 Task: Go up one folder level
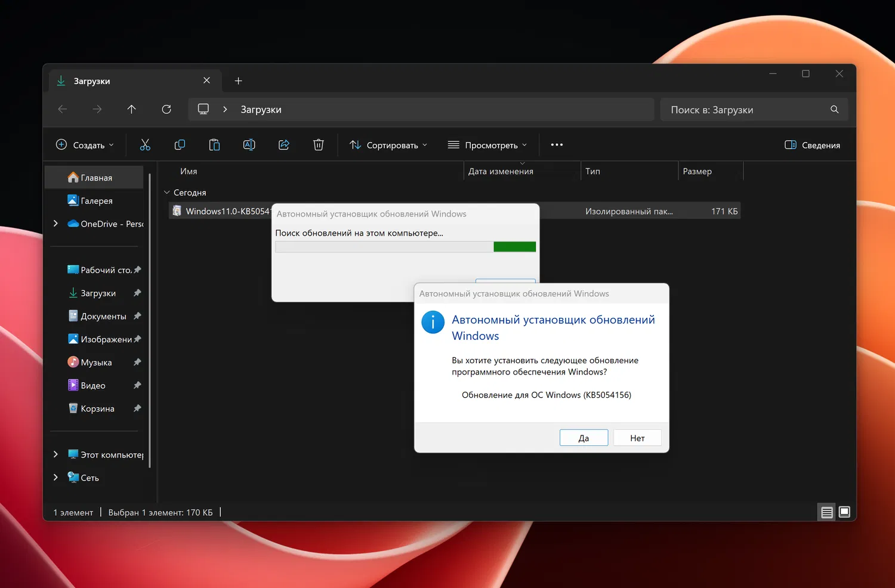(132, 109)
